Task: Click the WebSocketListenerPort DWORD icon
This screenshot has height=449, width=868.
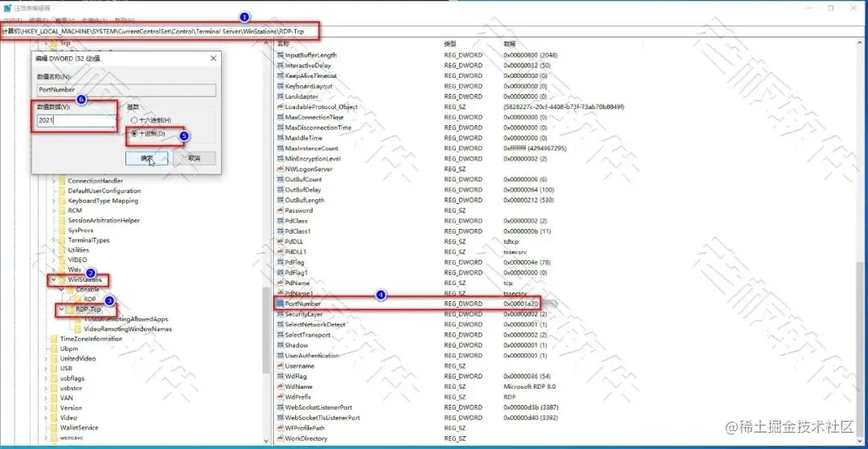Action: (280, 407)
